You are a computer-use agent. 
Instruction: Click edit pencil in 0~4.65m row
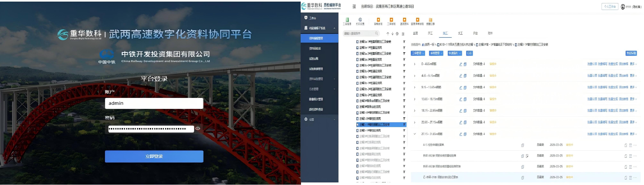(461, 64)
